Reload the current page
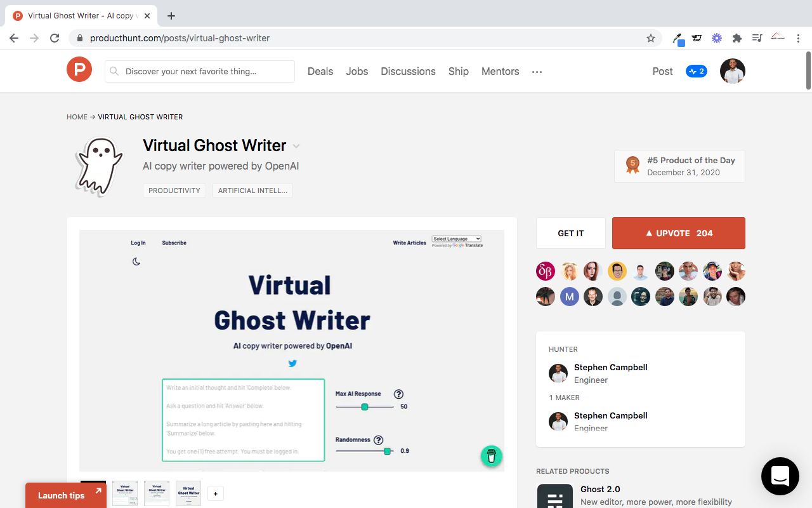This screenshot has width=812, height=508. (55, 38)
